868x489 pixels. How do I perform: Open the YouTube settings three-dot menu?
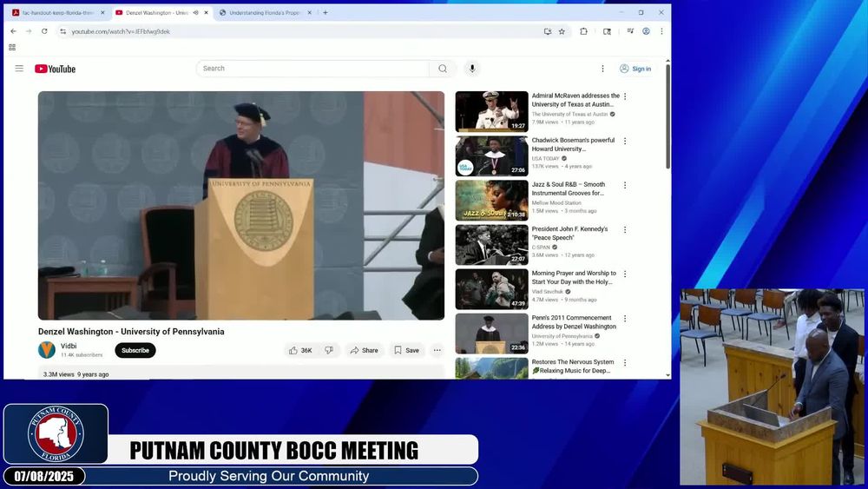[603, 69]
